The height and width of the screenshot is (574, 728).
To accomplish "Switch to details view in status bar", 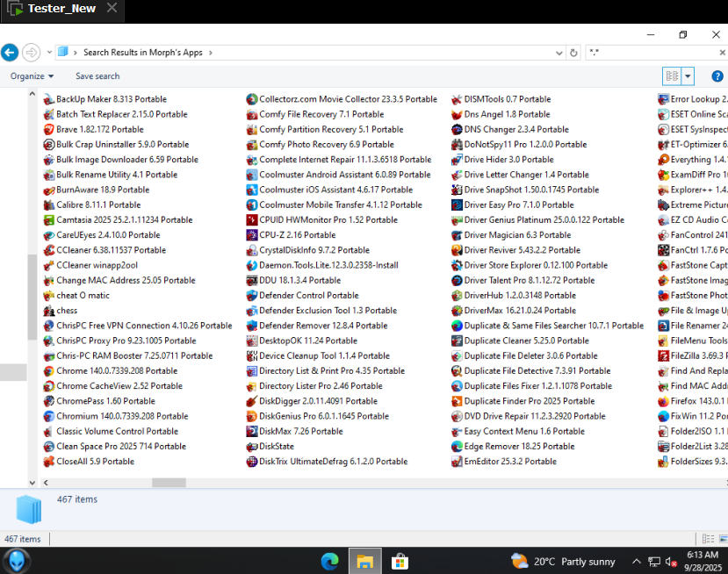I will pyautogui.click(x=708, y=539).
